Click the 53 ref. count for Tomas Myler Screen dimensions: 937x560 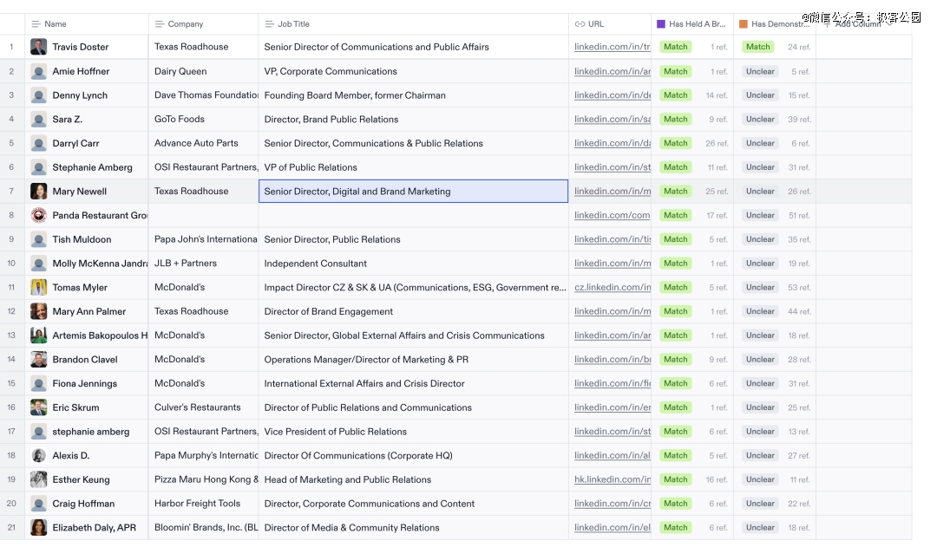coord(798,288)
